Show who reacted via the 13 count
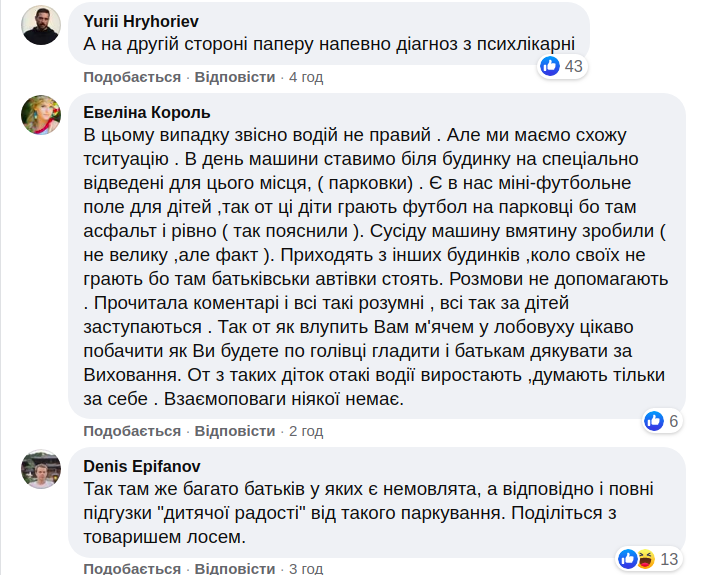 click(x=670, y=558)
